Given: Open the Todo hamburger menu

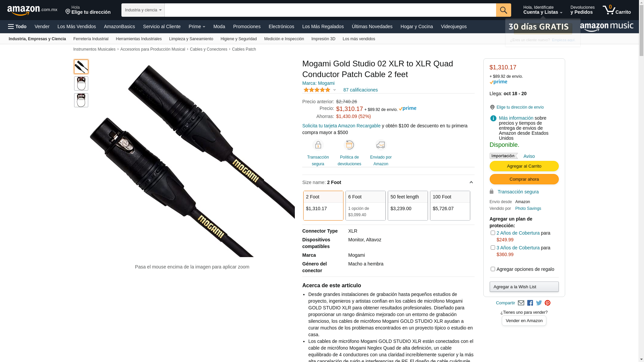Looking at the screenshot, I should [x=17, y=26].
